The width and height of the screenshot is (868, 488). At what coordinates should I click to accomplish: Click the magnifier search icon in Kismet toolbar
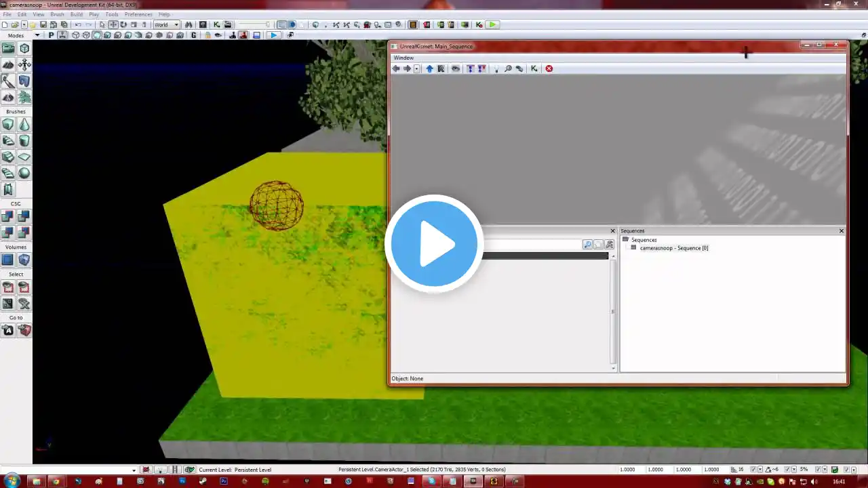[508, 68]
